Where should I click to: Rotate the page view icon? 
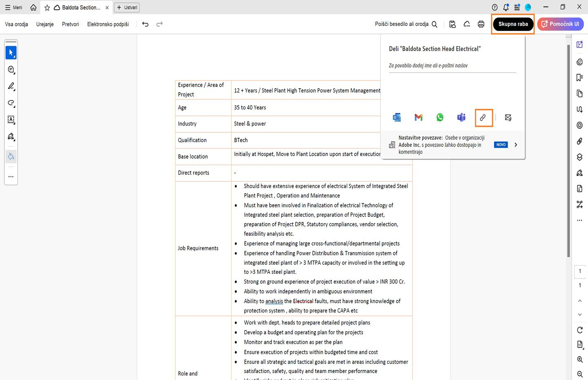[x=580, y=330]
